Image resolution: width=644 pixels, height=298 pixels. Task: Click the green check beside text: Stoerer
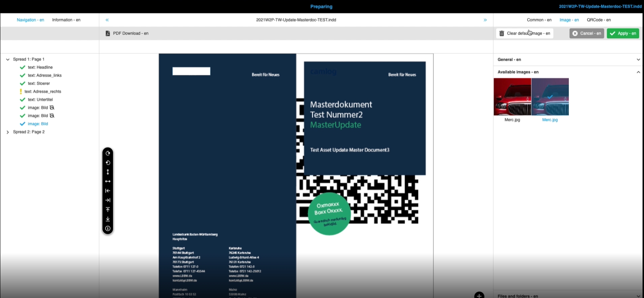pos(23,83)
